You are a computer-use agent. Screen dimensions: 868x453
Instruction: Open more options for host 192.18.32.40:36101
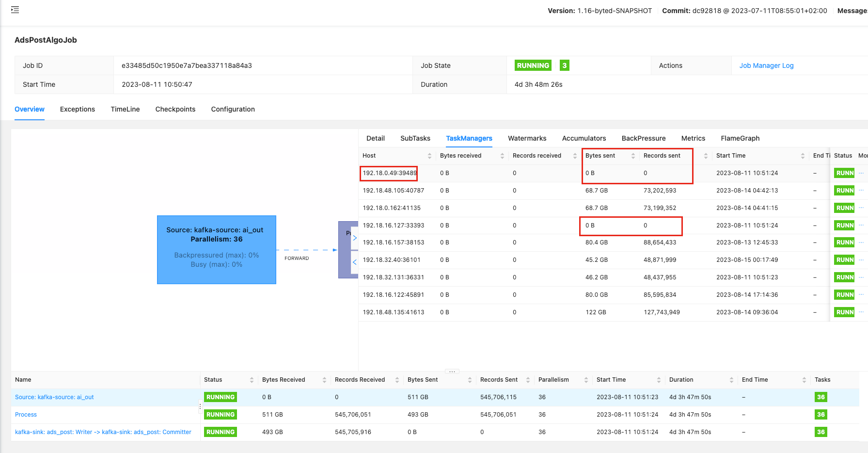pos(861,260)
